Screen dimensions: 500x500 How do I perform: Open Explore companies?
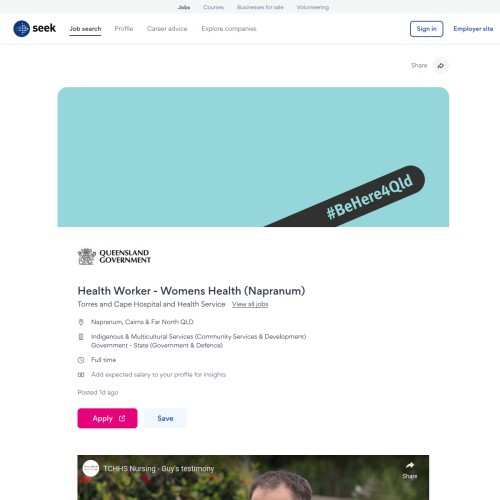point(229,29)
